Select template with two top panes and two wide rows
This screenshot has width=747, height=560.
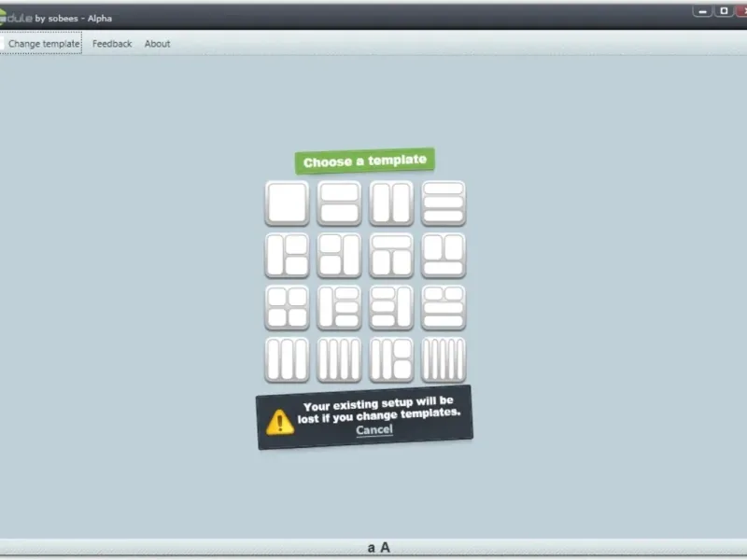(444, 308)
